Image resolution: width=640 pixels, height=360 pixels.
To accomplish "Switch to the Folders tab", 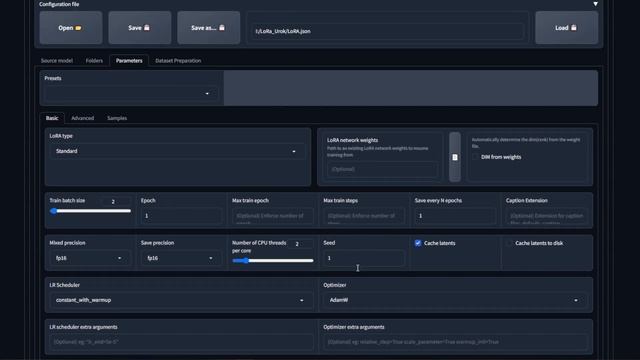I will [94, 60].
